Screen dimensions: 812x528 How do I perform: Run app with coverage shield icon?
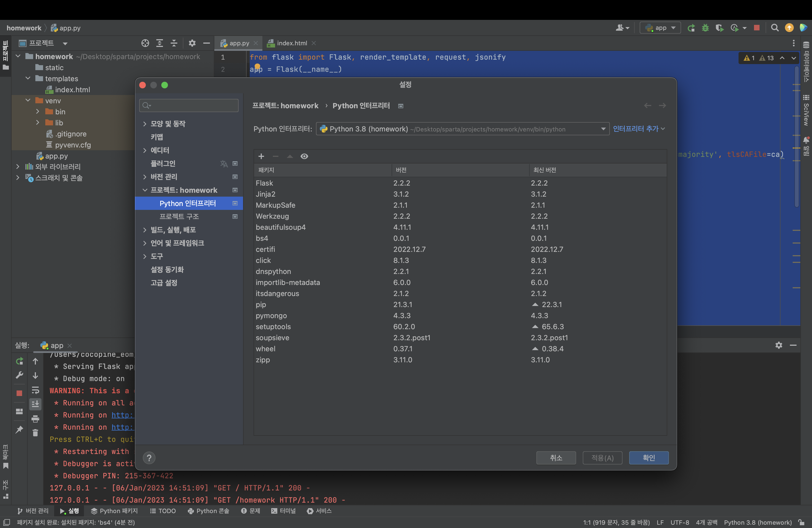click(x=719, y=28)
